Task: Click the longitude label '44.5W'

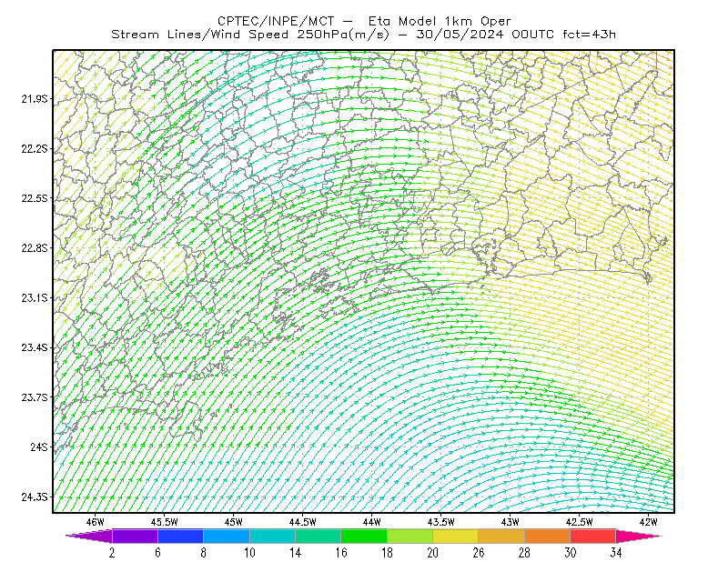Action: [x=303, y=522]
